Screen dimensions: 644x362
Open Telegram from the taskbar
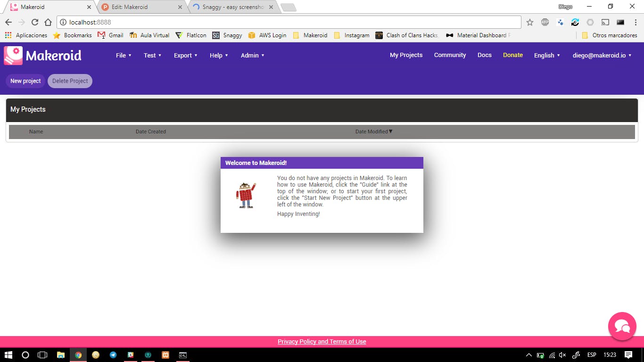[x=113, y=355]
